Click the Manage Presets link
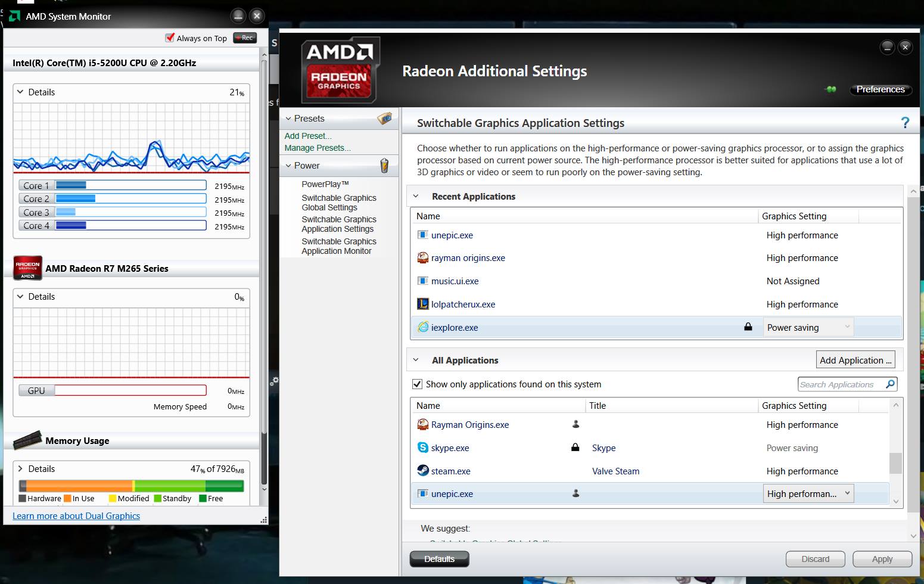The height and width of the screenshot is (584, 924). pos(318,148)
